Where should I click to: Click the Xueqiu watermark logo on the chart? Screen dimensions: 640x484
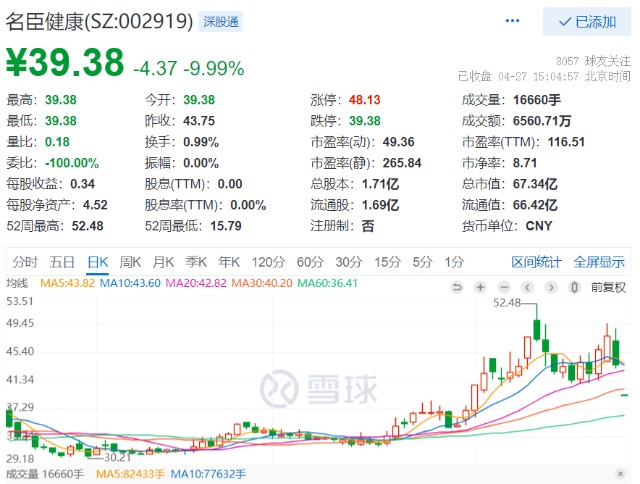(x=309, y=388)
